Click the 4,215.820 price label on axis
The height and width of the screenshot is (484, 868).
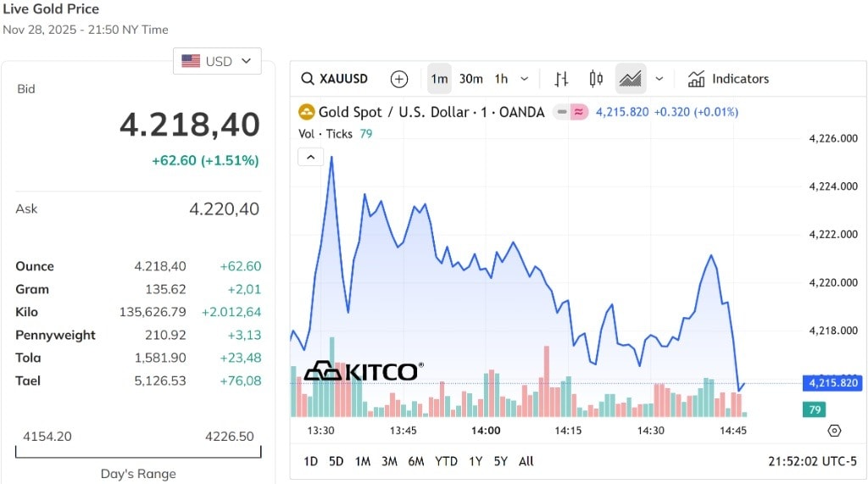pos(832,383)
